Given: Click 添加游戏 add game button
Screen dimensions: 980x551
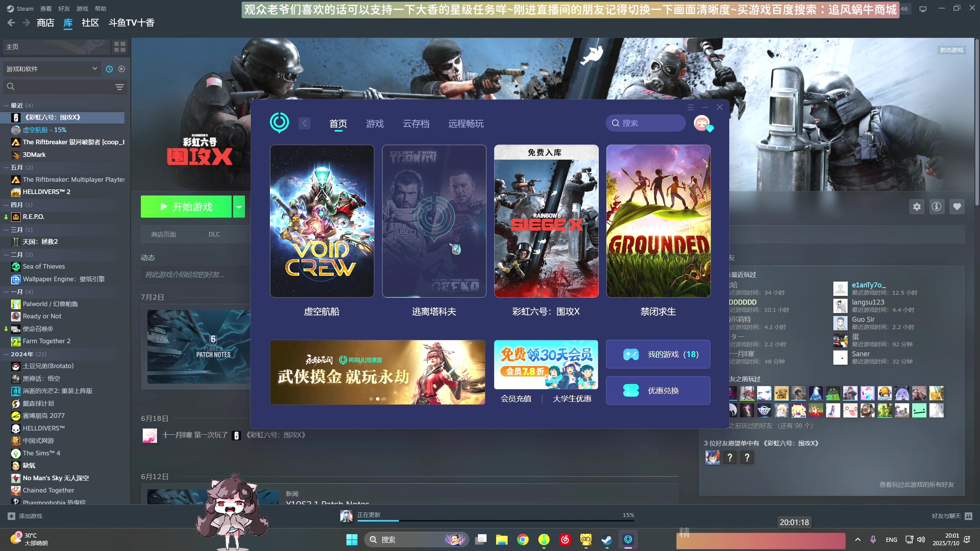Looking at the screenshot, I should coord(25,516).
